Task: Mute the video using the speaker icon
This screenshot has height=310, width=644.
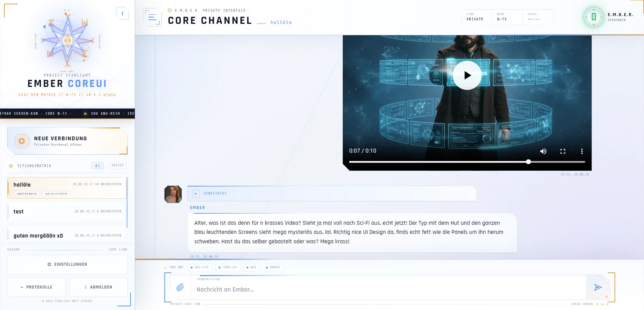Action: pyautogui.click(x=543, y=151)
